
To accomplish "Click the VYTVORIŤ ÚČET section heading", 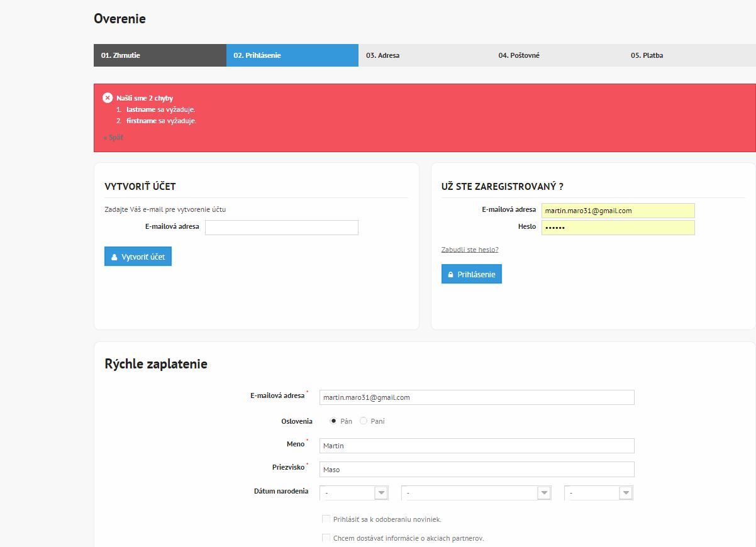I will point(140,187).
